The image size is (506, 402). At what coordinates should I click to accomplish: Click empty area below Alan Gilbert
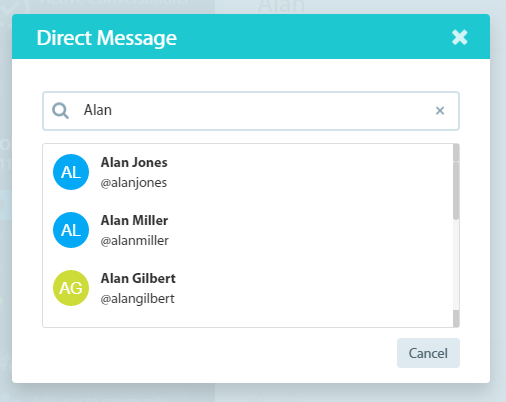pyautogui.click(x=248, y=321)
